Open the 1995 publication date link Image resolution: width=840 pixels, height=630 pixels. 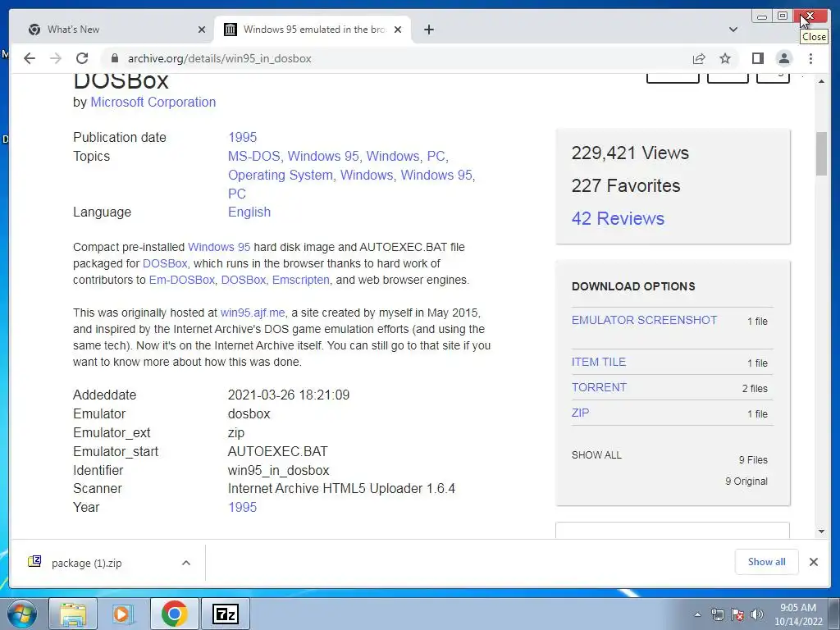click(x=243, y=137)
